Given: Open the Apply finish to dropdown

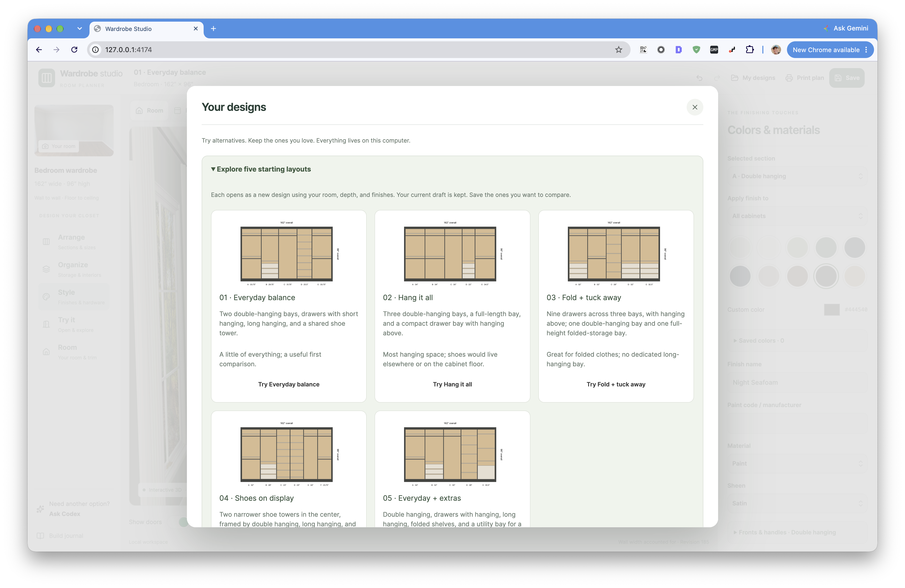Looking at the screenshot, I should (x=797, y=216).
